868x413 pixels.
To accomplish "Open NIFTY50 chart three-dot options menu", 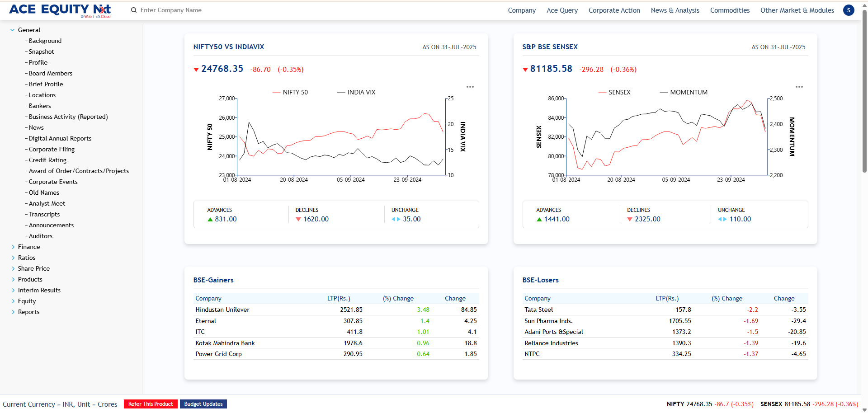I will tap(470, 87).
